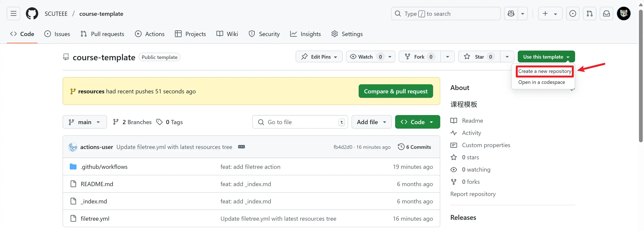Toggle Star on this repository
644x231 pixels.
(x=479, y=57)
